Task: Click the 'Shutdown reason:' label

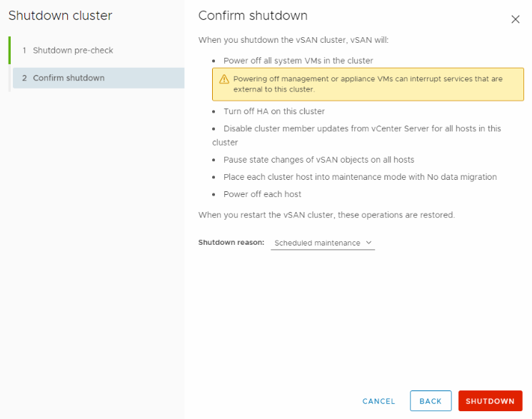Action: [231, 243]
